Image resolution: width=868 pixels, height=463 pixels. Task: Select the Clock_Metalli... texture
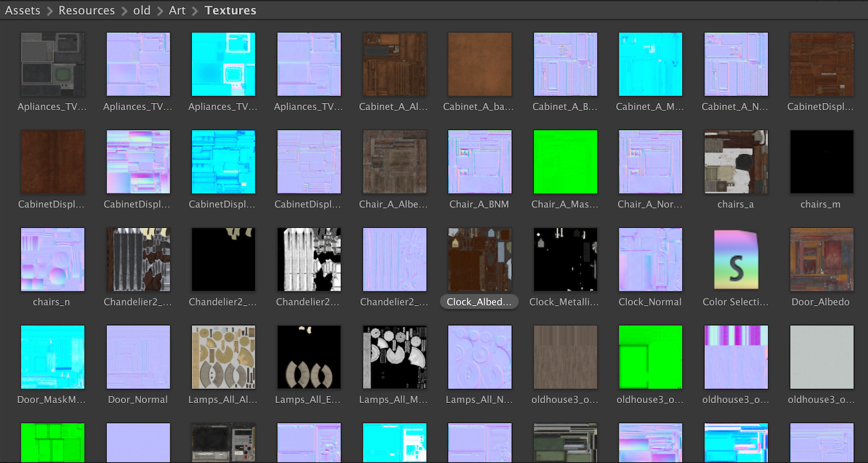pos(565,260)
